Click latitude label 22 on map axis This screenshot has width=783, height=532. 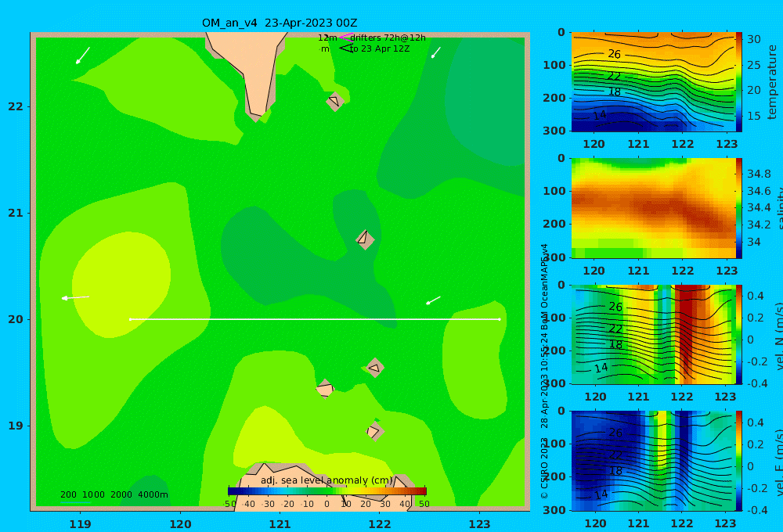pyautogui.click(x=16, y=106)
